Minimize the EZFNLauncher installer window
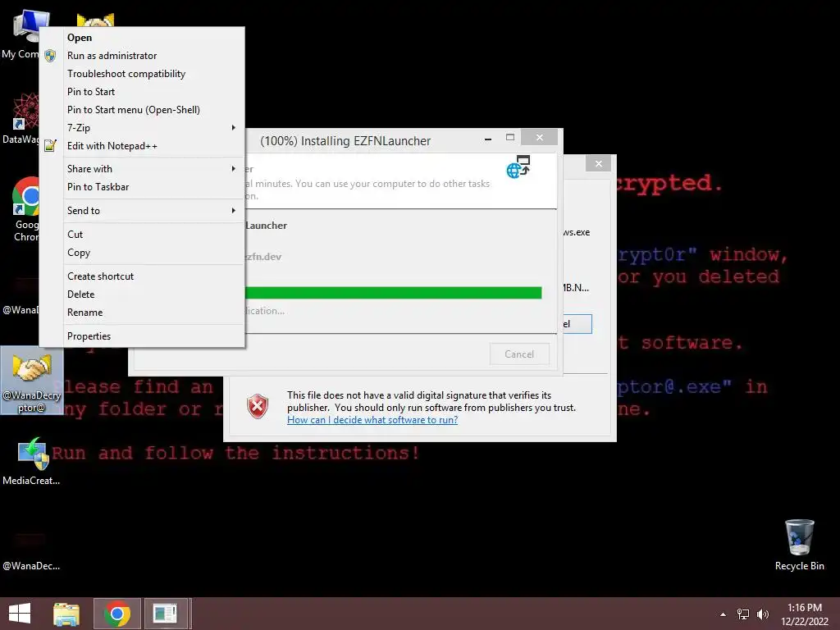Viewport: 840px width, 630px height. pos(488,139)
